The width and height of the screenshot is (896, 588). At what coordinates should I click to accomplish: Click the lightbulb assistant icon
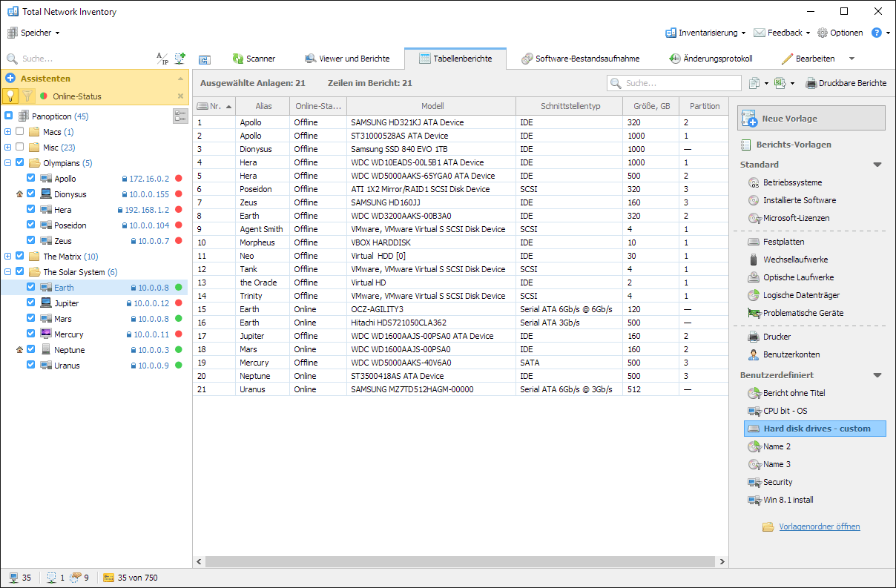[10, 96]
